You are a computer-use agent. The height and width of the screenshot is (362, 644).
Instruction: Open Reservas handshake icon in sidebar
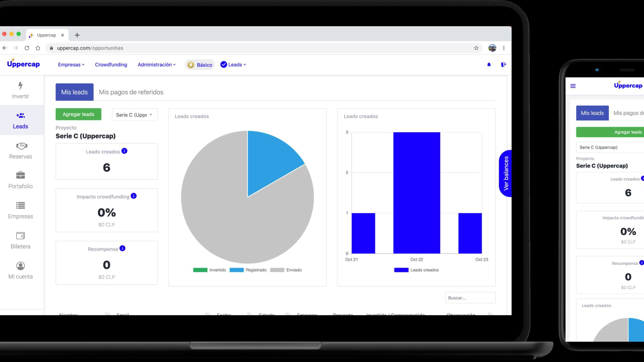pos(22,146)
